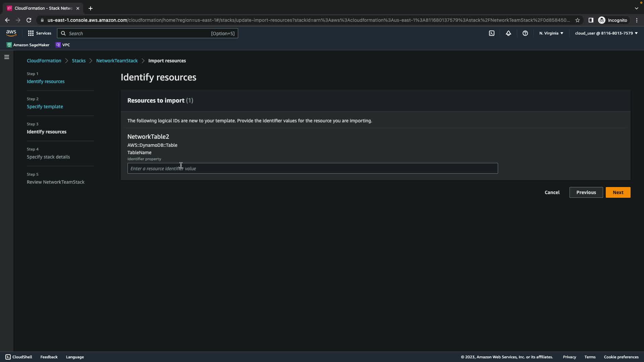Bookmark the page with the star icon
This screenshot has height=362, width=644.
point(577,20)
